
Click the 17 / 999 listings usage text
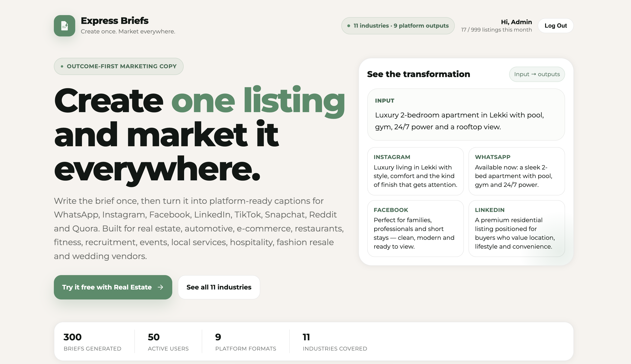pos(496,30)
